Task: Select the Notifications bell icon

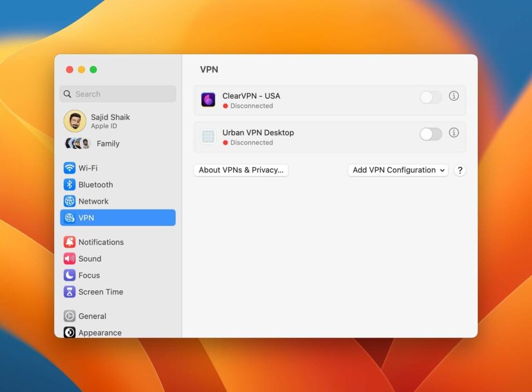Action: tap(70, 242)
